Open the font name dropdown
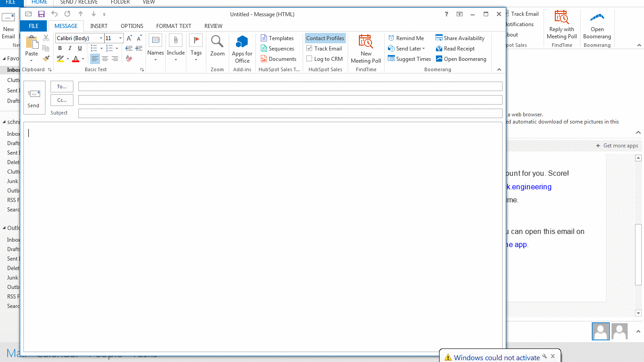 tap(101, 38)
